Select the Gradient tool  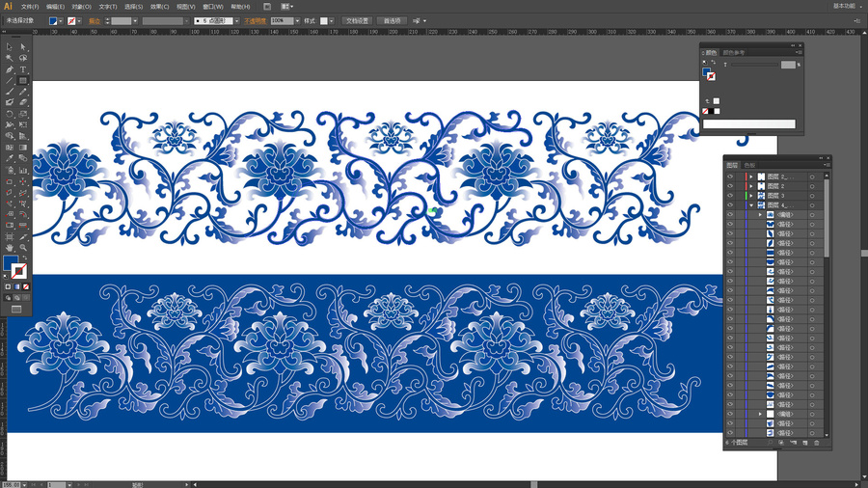[23, 148]
